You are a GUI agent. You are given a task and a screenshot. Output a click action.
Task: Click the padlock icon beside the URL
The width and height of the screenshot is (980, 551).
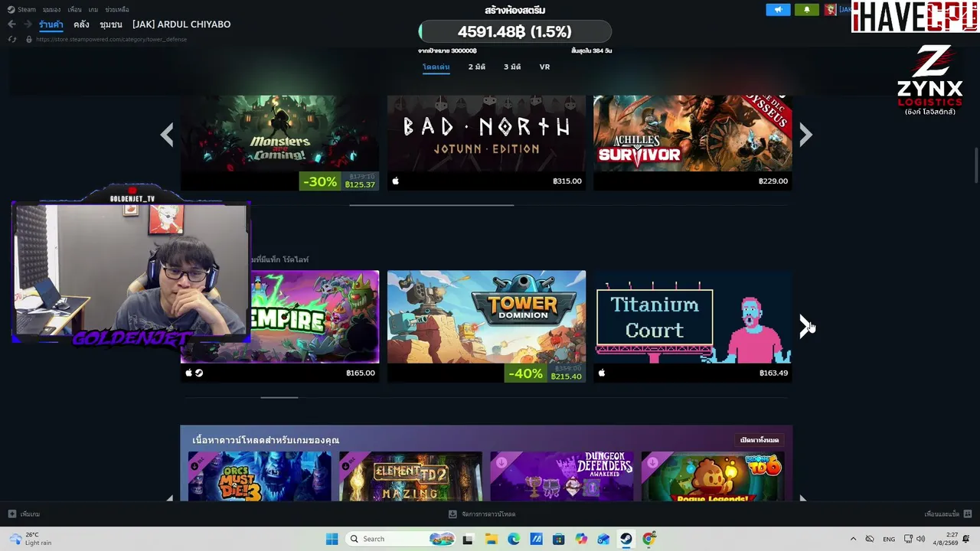pyautogui.click(x=29, y=39)
